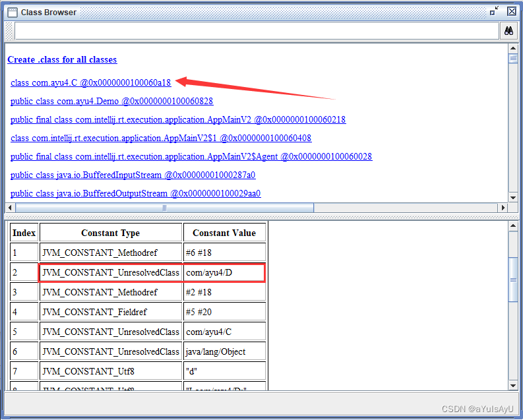Click constant pool vertical scrollbar thumb
Image resolution: width=523 pixels, height=420 pixels.
513,280
